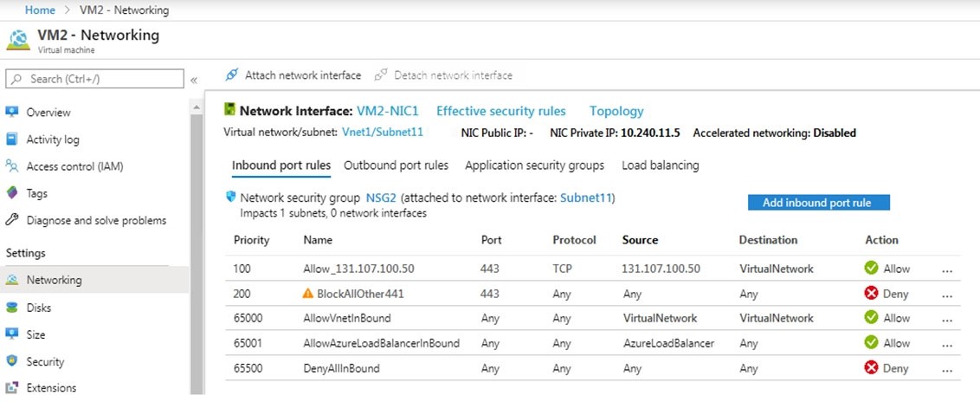980x402 pixels.
Task: Switch to the Outbound port rules tab
Action: pyautogui.click(x=396, y=165)
